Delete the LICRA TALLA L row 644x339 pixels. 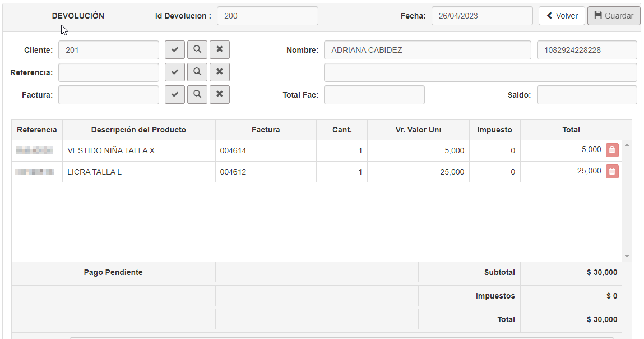pyautogui.click(x=612, y=172)
